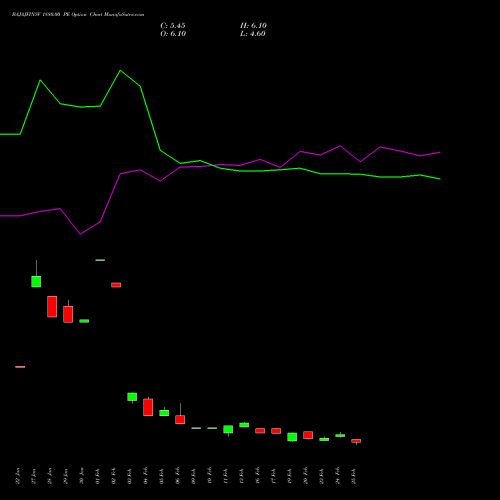The image size is (500, 500).
Task: Click the red candlestick above 04 Feb
Action: (x=148, y=407)
